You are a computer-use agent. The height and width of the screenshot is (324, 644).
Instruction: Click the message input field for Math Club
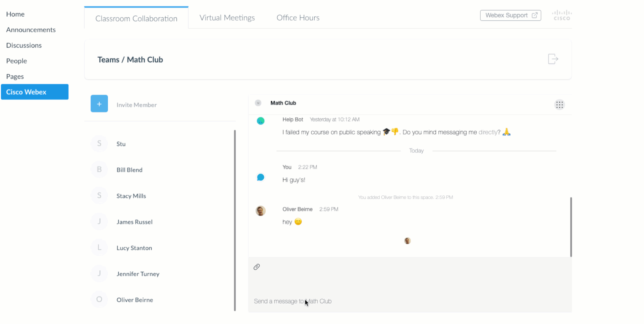pyautogui.click(x=410, y=301)
